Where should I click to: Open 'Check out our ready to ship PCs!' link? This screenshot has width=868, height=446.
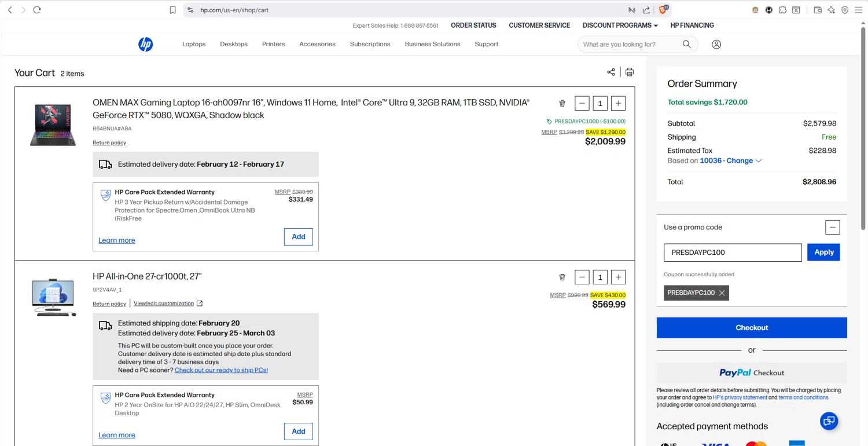(221, 370)
